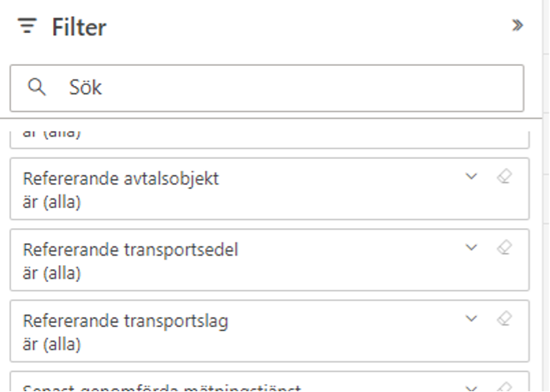Clear the Senast genomförda mätningstjänst filter eraser
The height and width of the screenshot is (392, 550).
pyautogui.click(x=504, y=386)
